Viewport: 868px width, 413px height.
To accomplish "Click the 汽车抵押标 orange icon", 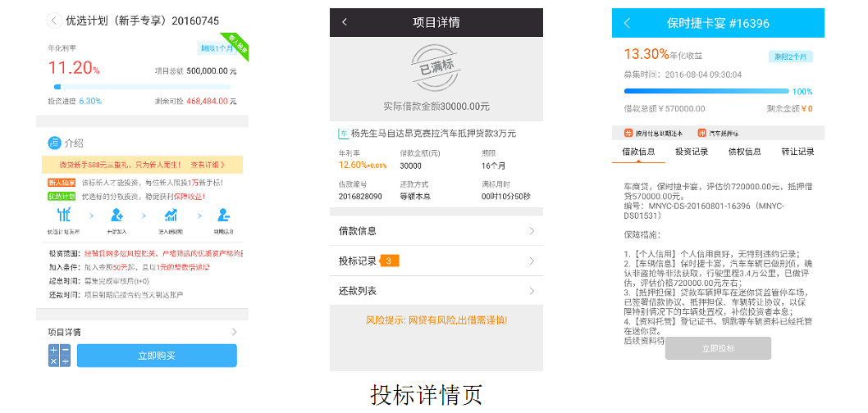I will (x=702, y=134).
